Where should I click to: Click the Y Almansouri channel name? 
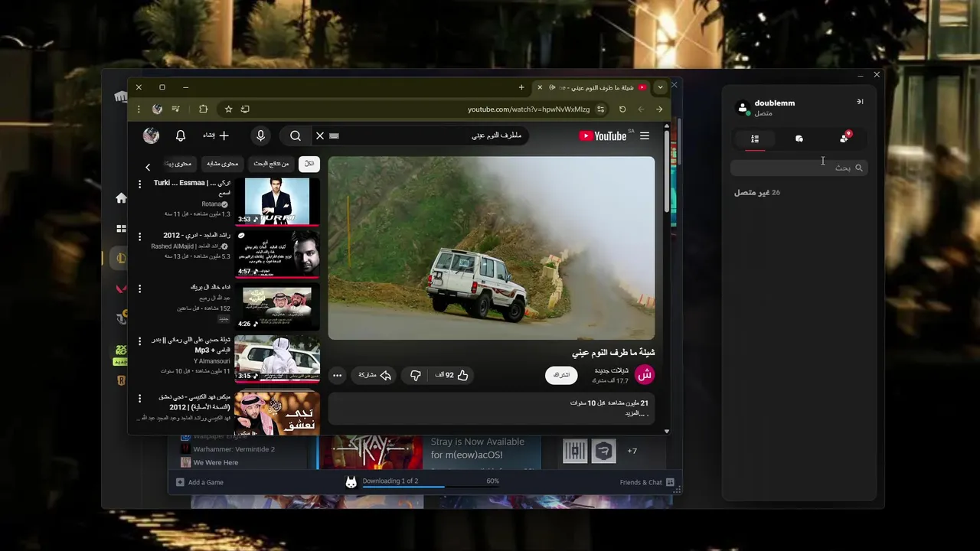point(212,360)
